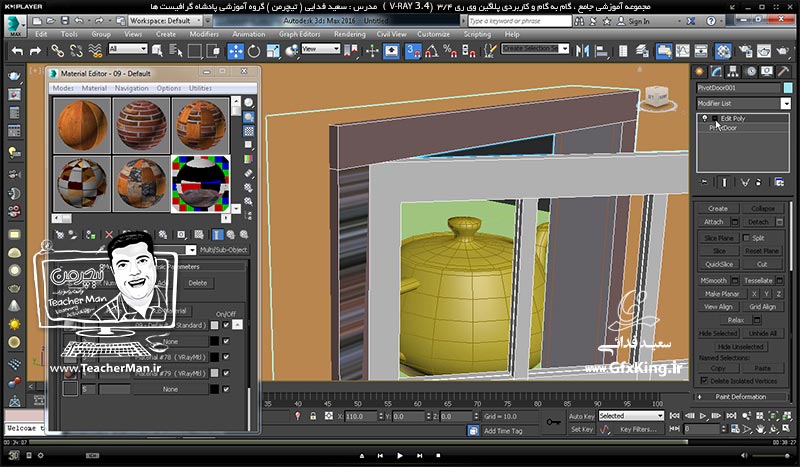Open Render Setup teapot icon
The width and height of the screenshot is (800, 467).
(x=745, y=51)
